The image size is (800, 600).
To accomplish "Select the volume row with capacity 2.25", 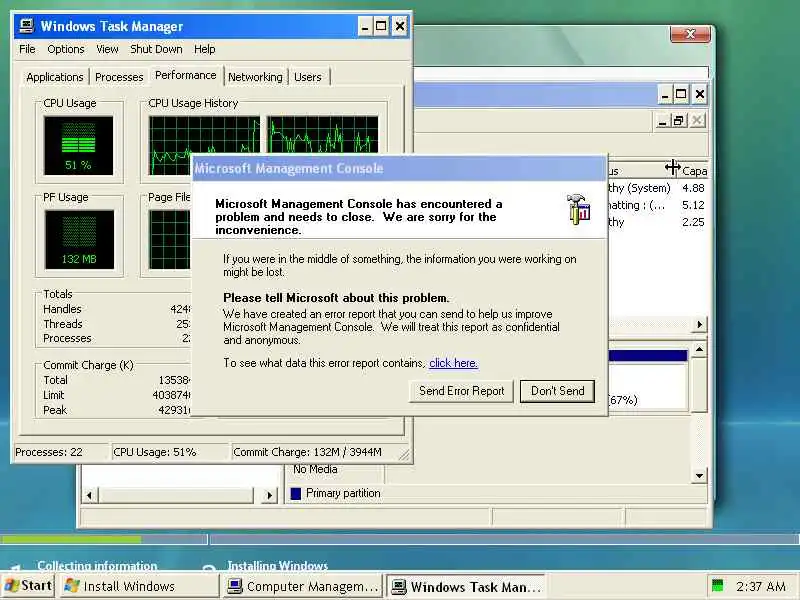I will tap(657, 222).
